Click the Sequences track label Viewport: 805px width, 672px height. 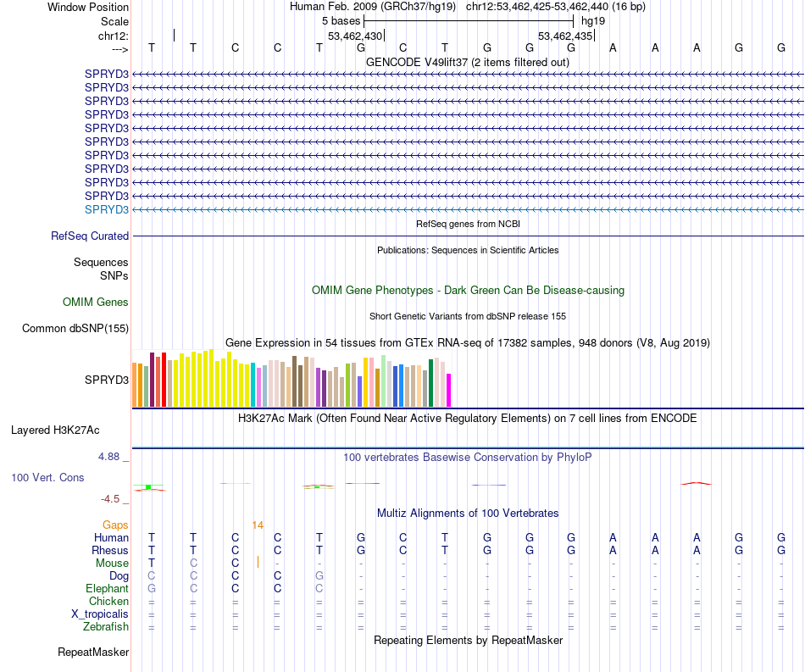pos(101,263)
